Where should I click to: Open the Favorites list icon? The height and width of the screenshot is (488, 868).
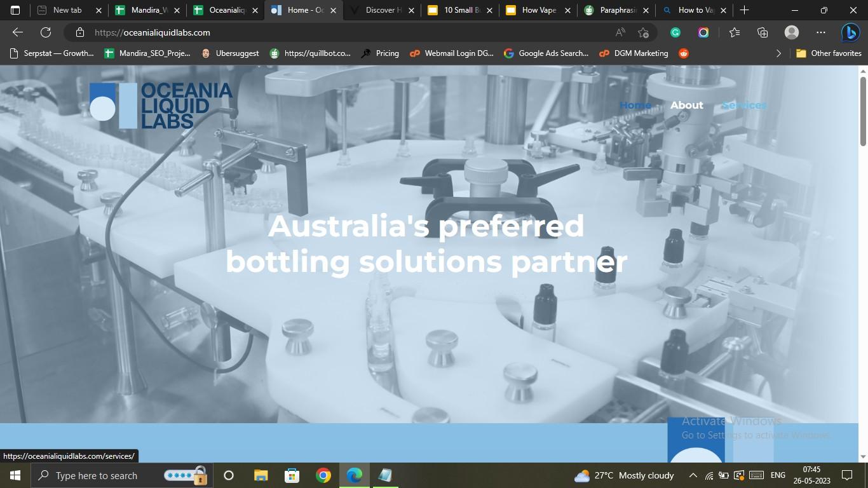pos(735,32)
